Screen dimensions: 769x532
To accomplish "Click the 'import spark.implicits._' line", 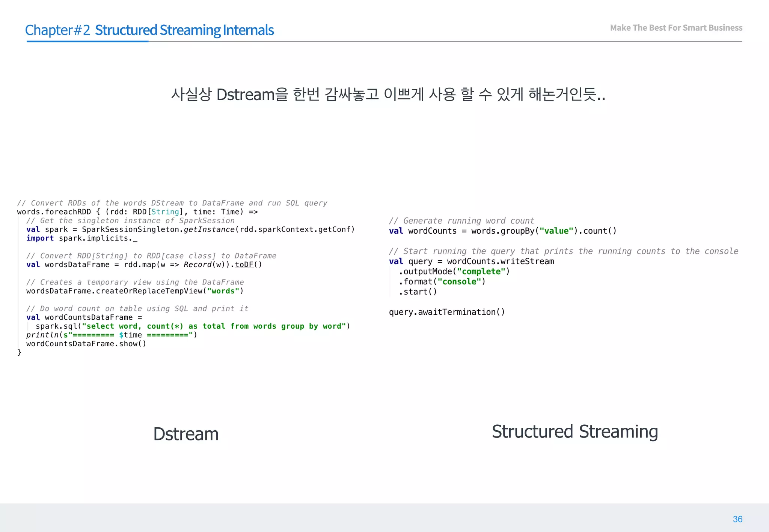I will [x=82, y=238].
